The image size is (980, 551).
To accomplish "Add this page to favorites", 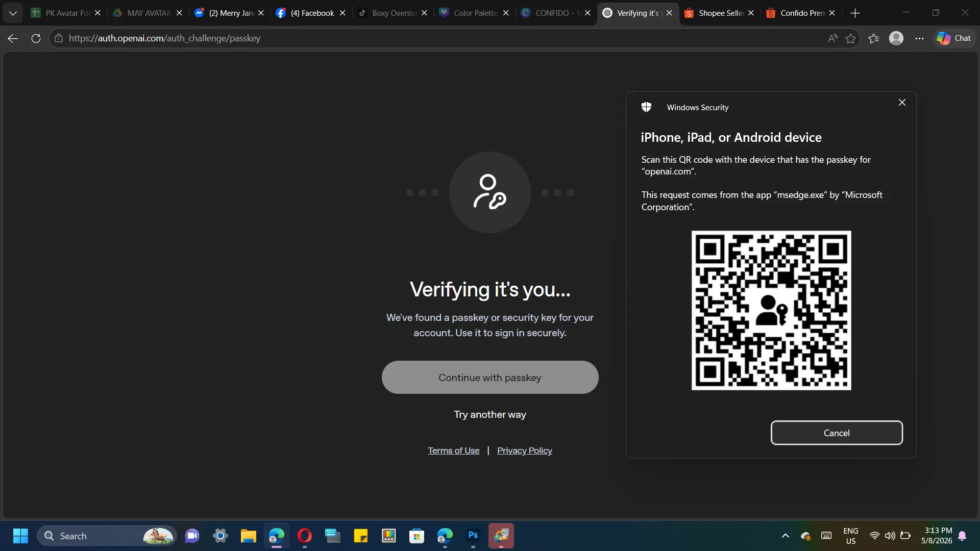I will coord(850,38).
